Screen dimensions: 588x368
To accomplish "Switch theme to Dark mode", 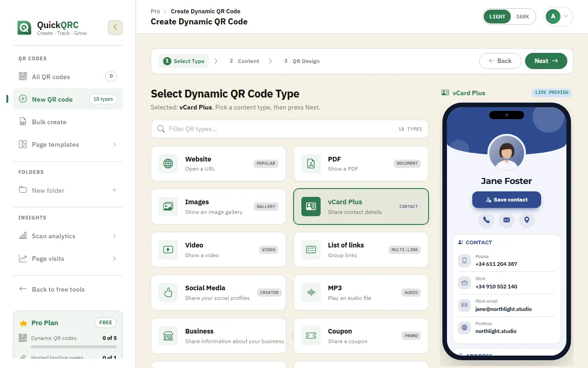I will (x=523, y=17).
